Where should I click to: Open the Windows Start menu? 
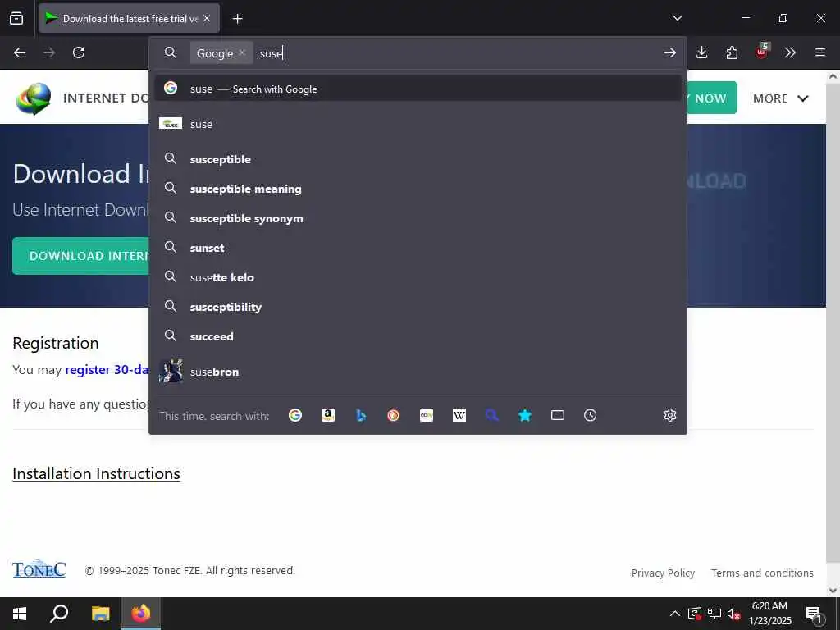20,614
